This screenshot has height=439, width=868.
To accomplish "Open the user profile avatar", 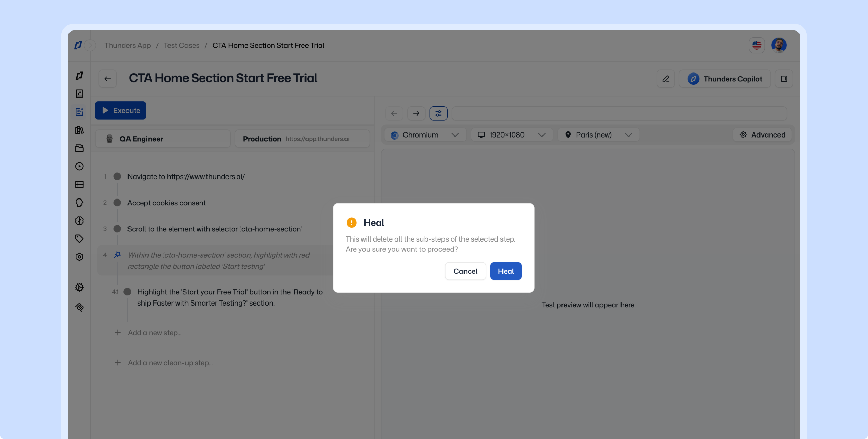I will tap(779, 45).
